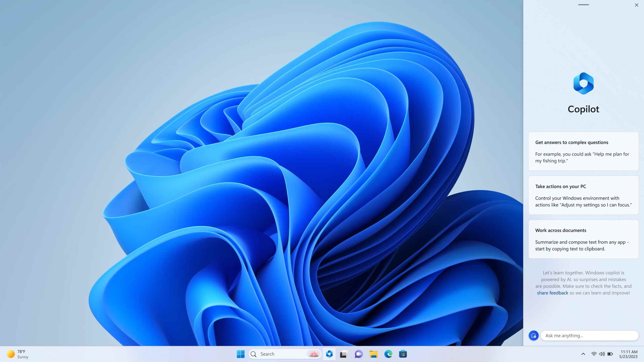The height and width of the screenshot is (362, 644).
Task: Click the Windows Start button
Action: [240, 354]
